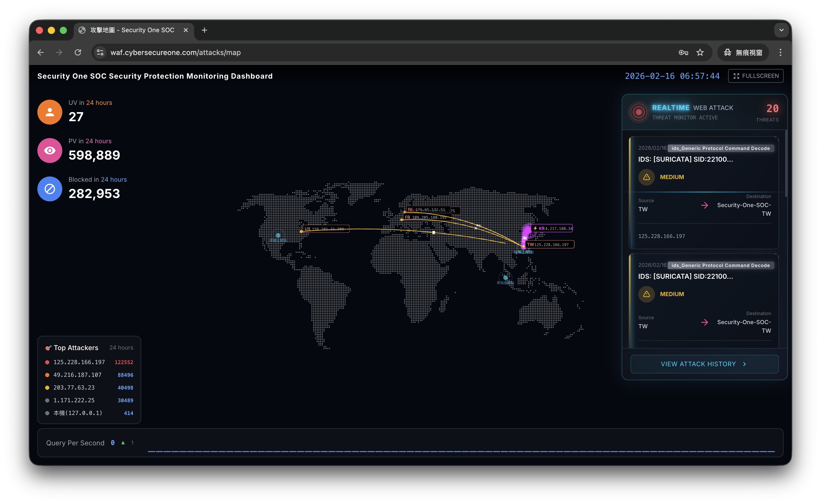This screenshot has height=504, width=821.
Task: Click the TW 125.228.166.197 map label
Action: click(x=550, y=244)
